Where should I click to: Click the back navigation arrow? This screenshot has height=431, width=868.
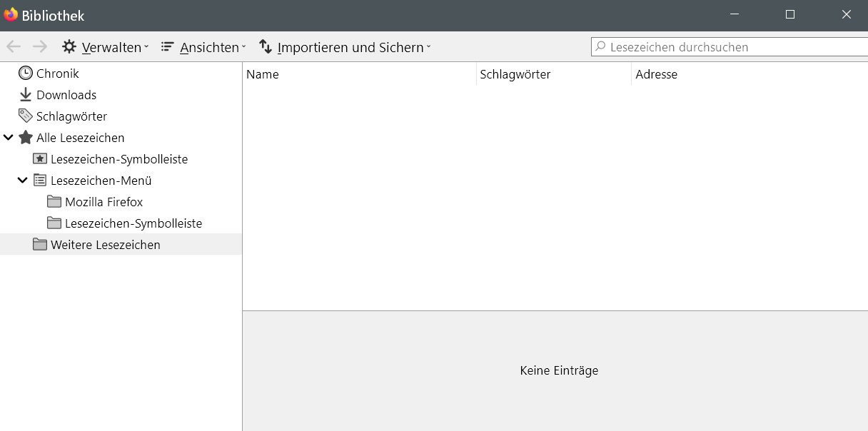coord(14,47)
